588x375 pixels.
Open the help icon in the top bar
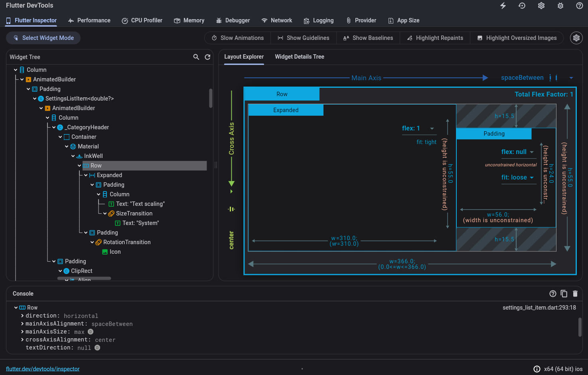tap(579, 6)
